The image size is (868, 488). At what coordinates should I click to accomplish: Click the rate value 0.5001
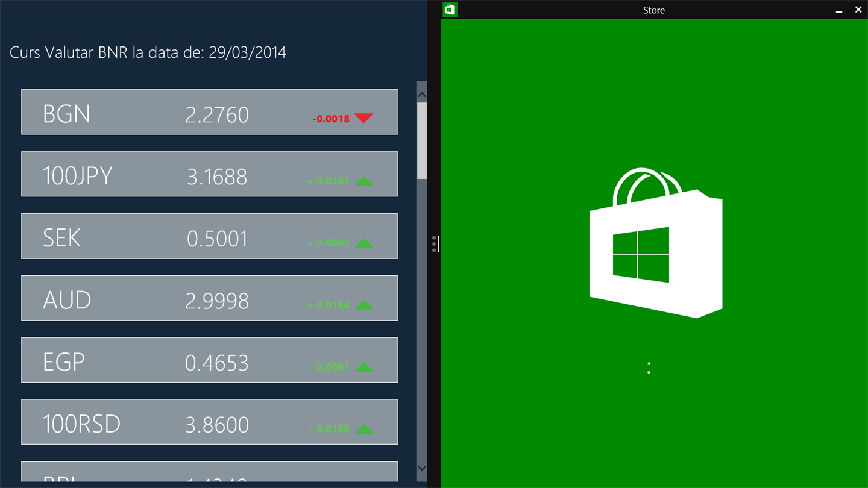(x=217, y=239)
